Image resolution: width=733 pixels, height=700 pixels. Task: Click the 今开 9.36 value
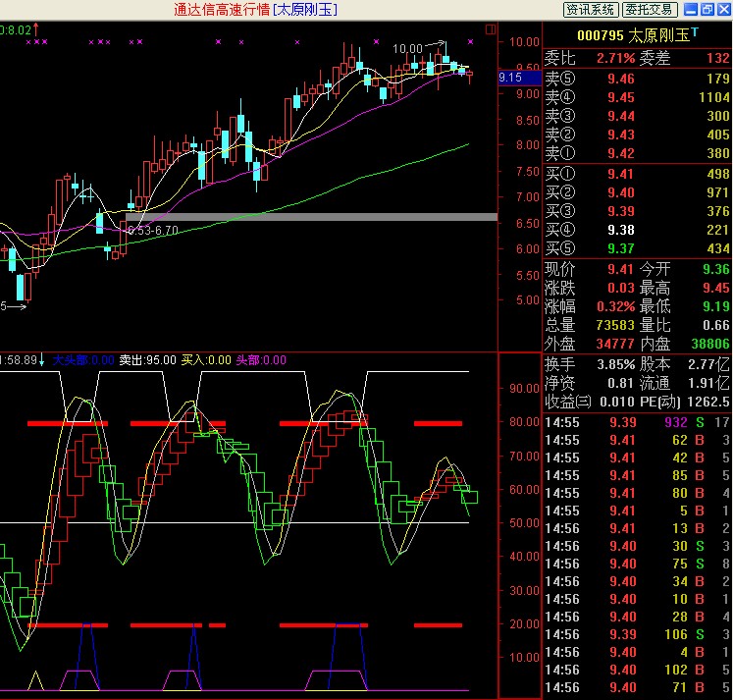[716, 269]
